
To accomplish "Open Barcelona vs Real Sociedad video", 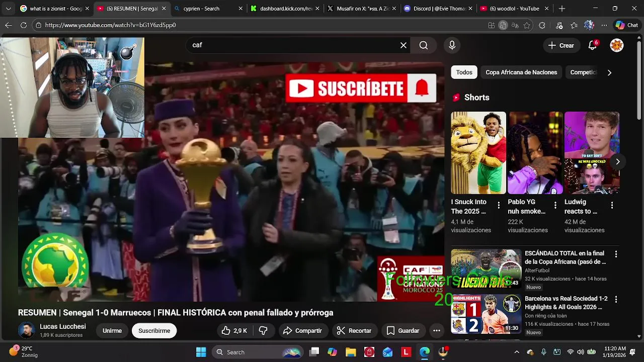I will [x=566, y=303].
